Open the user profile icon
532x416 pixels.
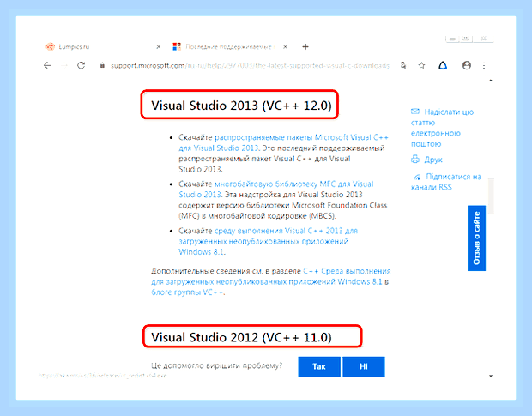[x=467, y=65]
